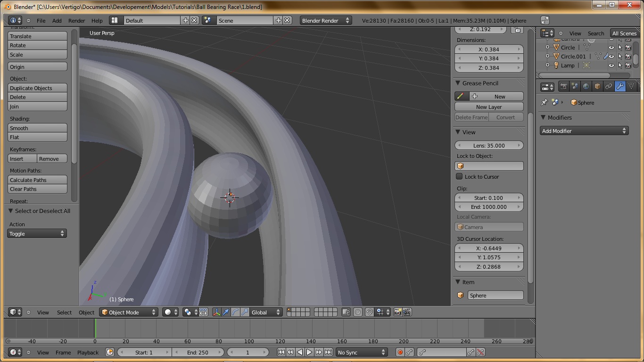Click the Insert keyframe button

pos(22,158)
